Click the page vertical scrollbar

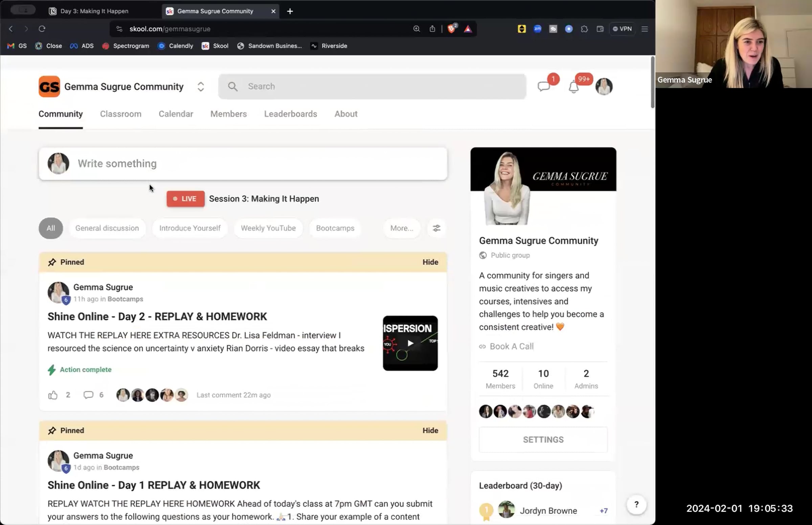click(x=652, y=82)
